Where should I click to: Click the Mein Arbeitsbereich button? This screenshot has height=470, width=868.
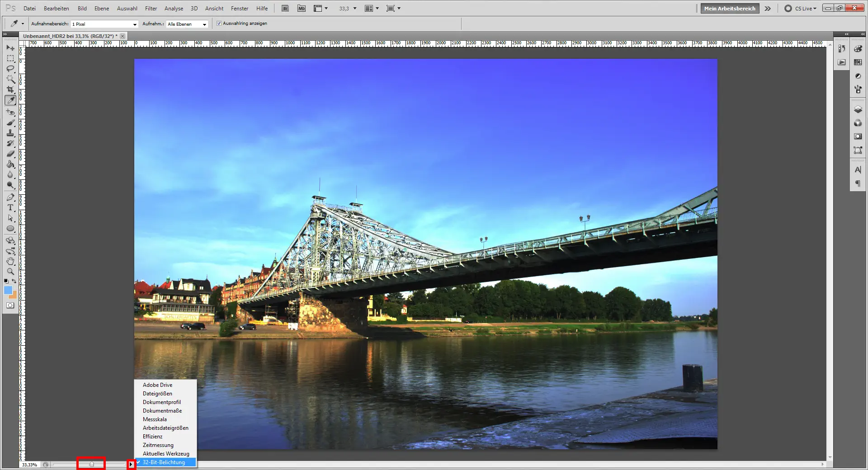pos(729,8)
